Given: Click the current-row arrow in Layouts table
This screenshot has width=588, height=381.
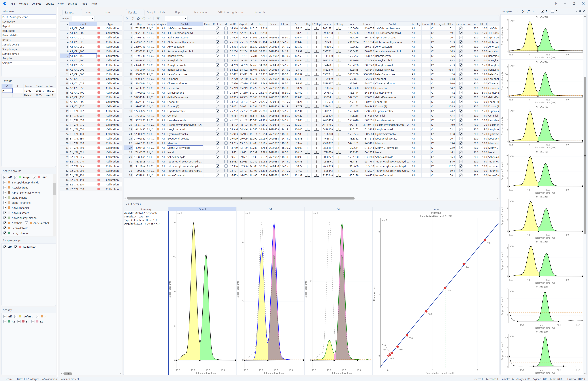Looking at the screenshot, I should (4, 91).
